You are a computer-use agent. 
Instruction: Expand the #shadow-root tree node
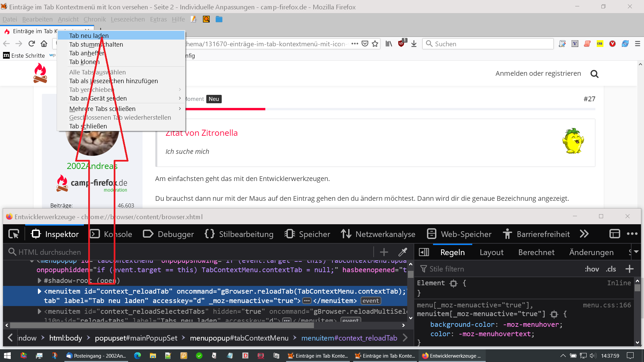tap(39, 281)
